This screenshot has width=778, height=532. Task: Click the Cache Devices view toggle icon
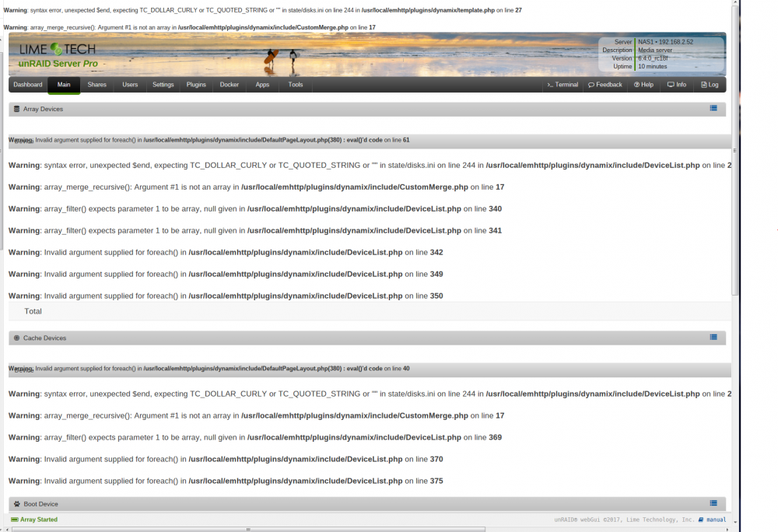click(x=713, y=337)
